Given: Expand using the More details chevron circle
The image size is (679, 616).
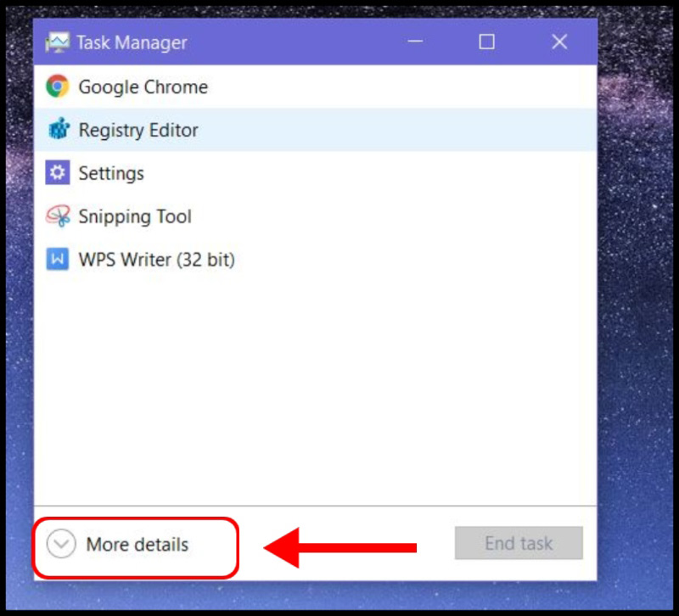Looking at the screenshot, I should (x=61, y=544).
